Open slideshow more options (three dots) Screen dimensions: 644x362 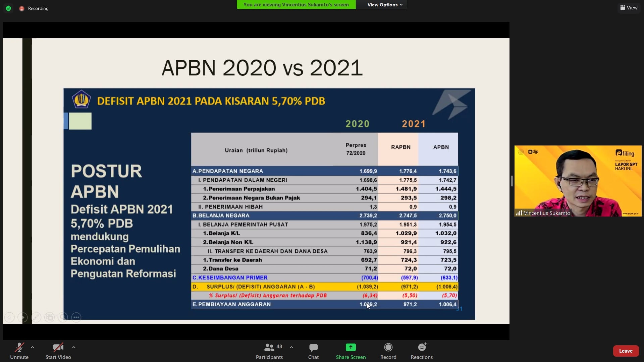click(76, 317)
